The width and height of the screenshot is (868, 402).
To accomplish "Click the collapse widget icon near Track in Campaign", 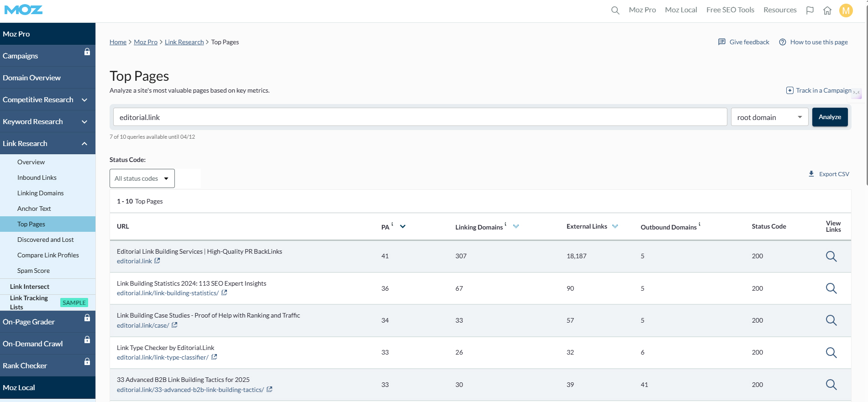I will tap(857, 93).
